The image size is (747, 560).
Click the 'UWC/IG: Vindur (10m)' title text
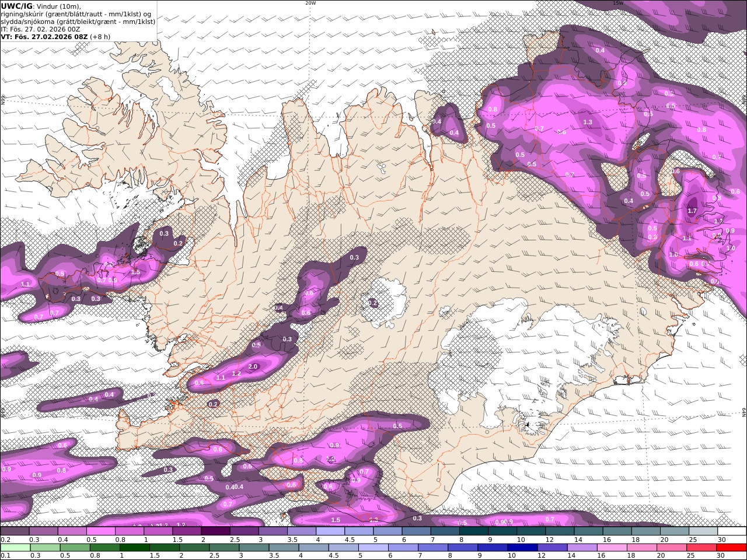tap(41, 6)
